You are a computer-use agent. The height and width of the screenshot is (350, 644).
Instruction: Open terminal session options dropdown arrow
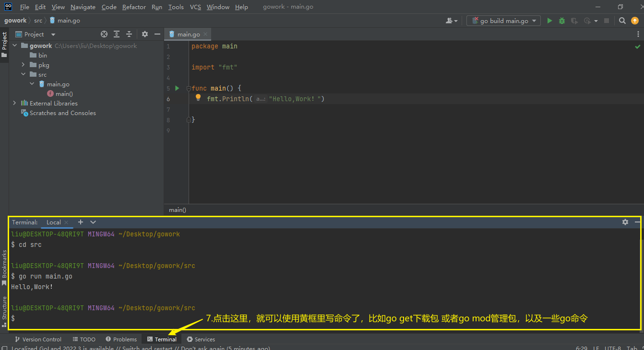93,222
